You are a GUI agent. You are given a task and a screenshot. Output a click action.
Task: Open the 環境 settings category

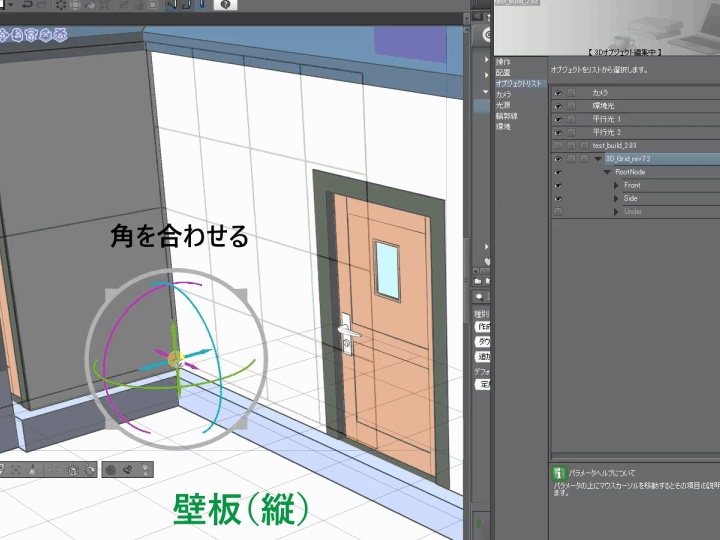pyautogui.click(x=503, y=127)
